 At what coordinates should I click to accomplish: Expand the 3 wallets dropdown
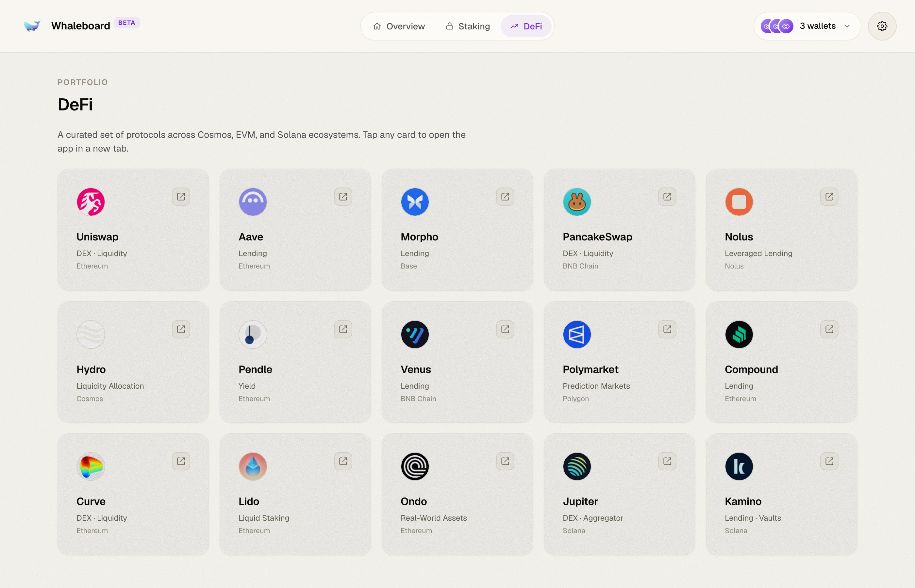[807, 26]
